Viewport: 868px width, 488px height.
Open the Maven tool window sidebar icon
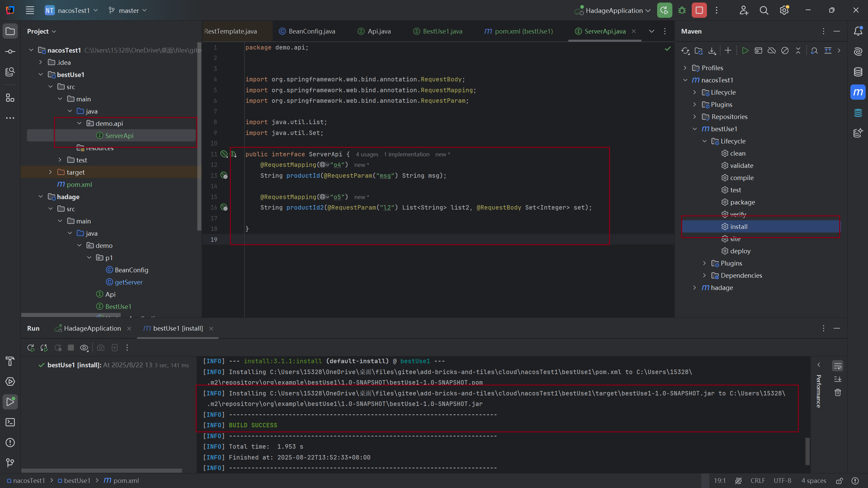coord(858,92)
